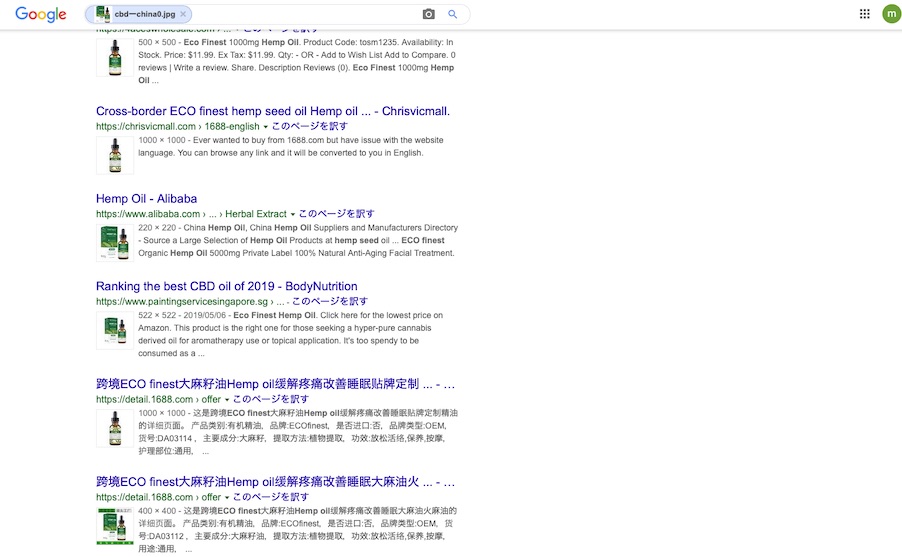The height and width of the screenshot is (557, 902).
Task: Click the https://www.alibaba.com URL text
Action: pyautogui.click(x=148, y=213)
